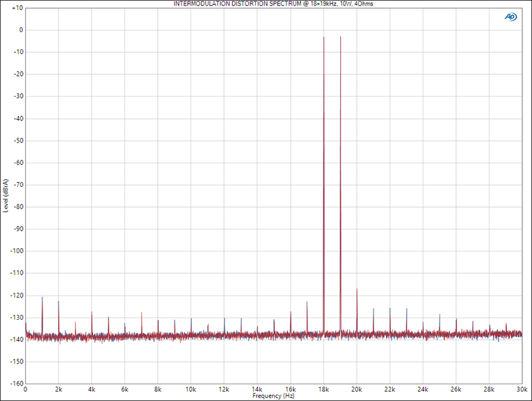Click the 10k tick on the frequency axis
Screen dimensions: 532x401
[x=191, y=390]
